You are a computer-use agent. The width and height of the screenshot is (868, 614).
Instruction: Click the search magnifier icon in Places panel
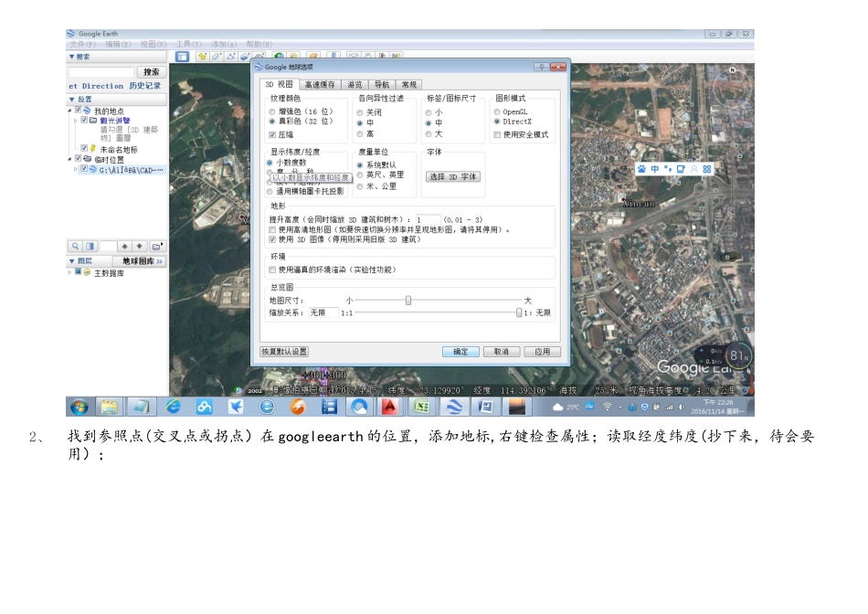coord(75,246)
